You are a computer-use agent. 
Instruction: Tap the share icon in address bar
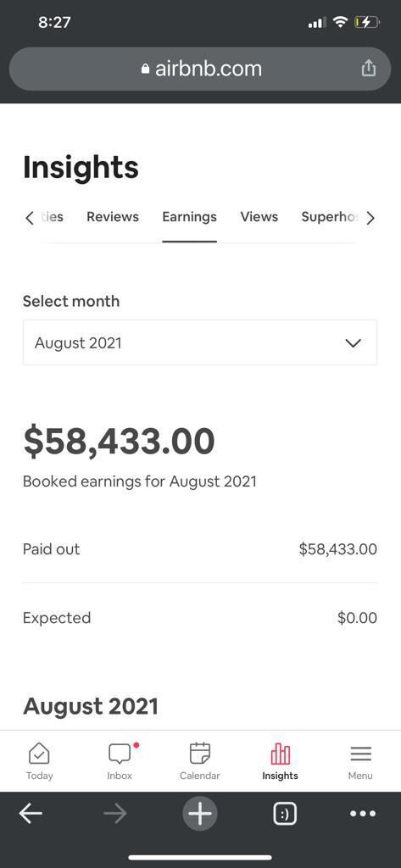(x=368, y=68)
